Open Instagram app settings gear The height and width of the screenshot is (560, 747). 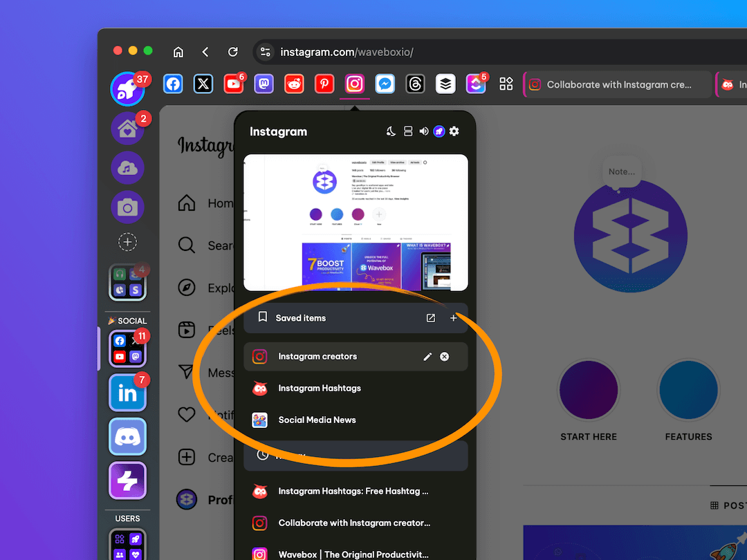coord(454,131)
